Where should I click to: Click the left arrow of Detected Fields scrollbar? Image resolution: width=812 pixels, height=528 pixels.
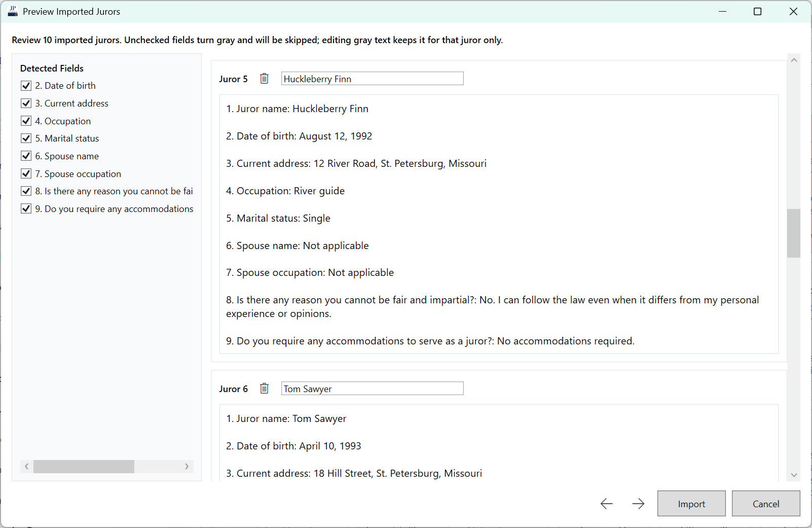(27, 466)
